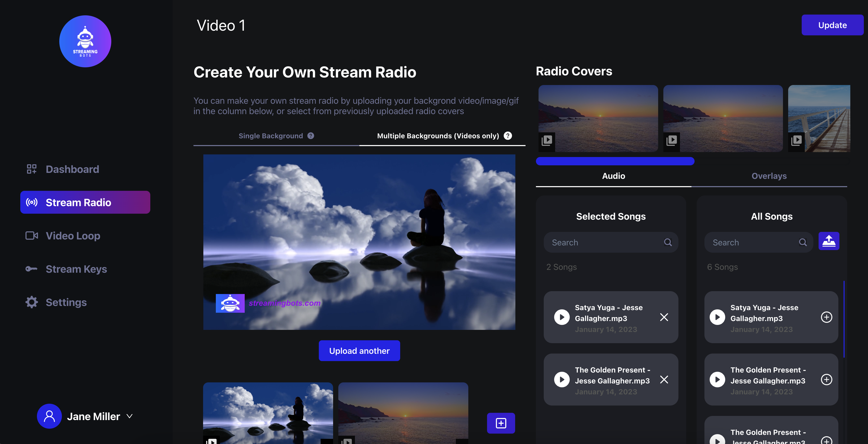Click the Dashboard grid icon
868x444 pixels.
[x=32, y=169]
